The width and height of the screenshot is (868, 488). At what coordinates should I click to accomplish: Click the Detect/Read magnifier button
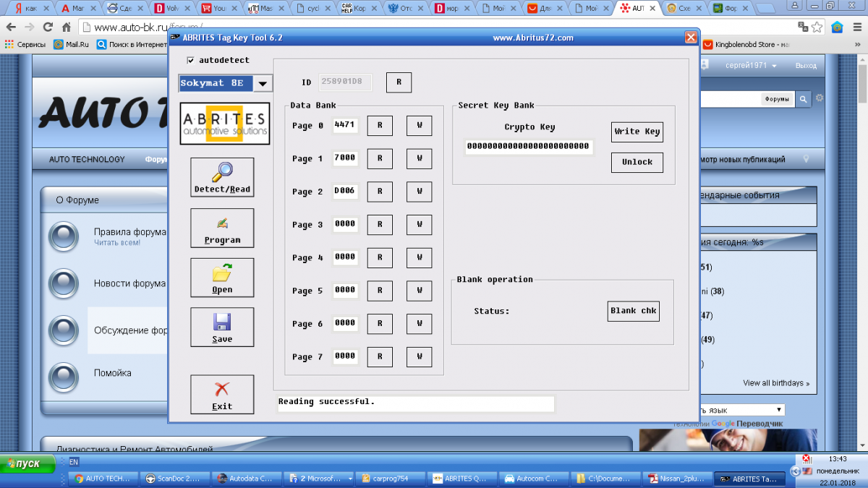click(x=222, y=177)
